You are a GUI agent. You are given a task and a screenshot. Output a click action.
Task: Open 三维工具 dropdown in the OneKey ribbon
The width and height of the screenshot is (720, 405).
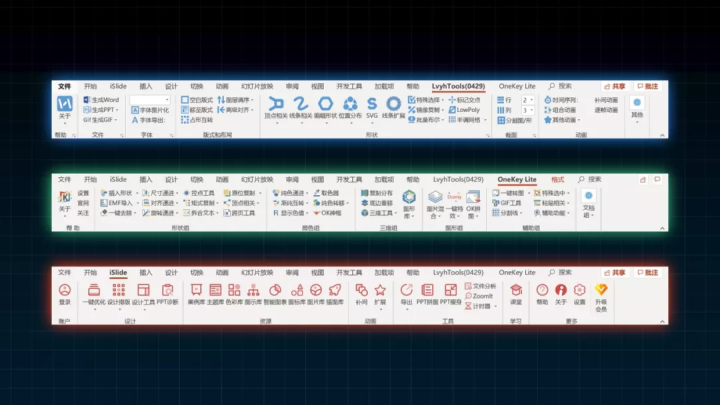(x=396, y=213)
